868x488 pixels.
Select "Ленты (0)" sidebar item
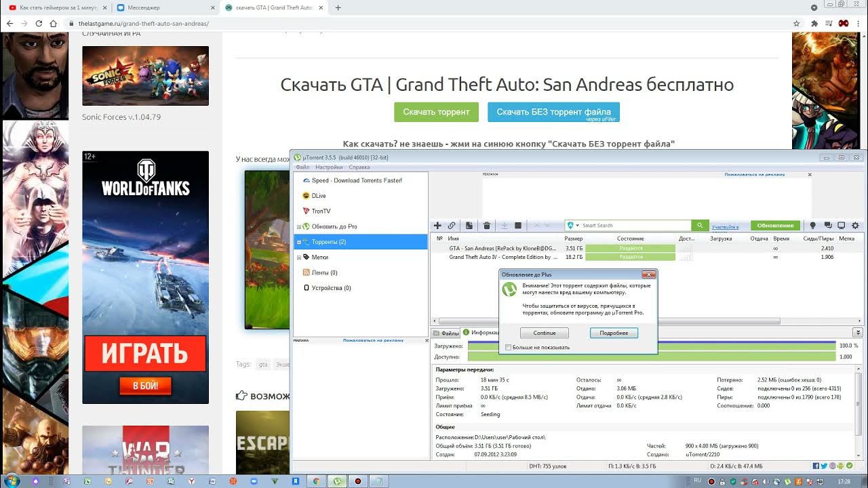point(320,272)
